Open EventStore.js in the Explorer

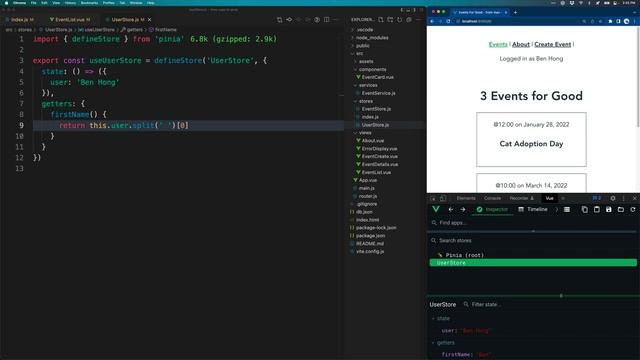point(376,109)
